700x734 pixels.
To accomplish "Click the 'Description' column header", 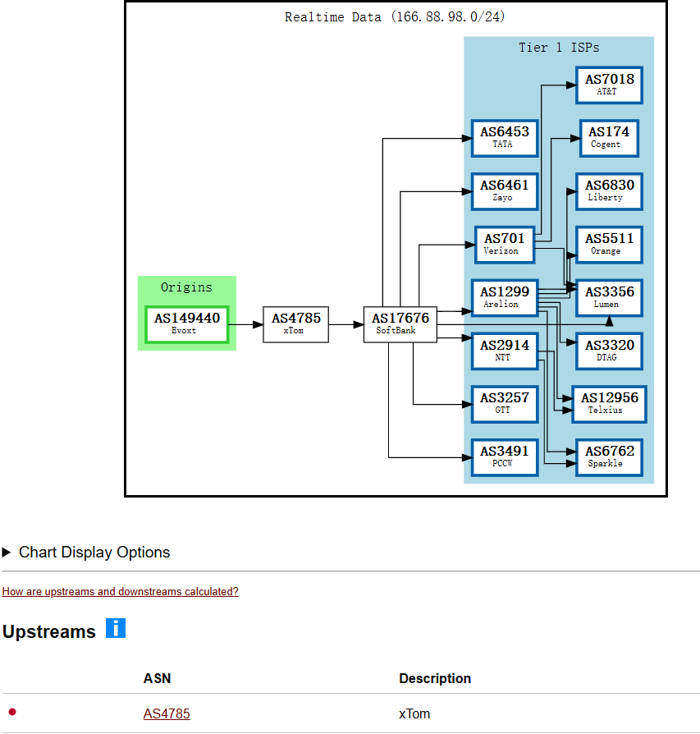I will coord(435,678).
